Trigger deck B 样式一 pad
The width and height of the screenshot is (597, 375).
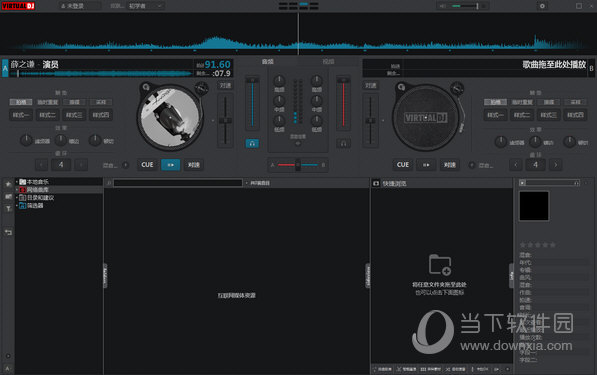495,115
